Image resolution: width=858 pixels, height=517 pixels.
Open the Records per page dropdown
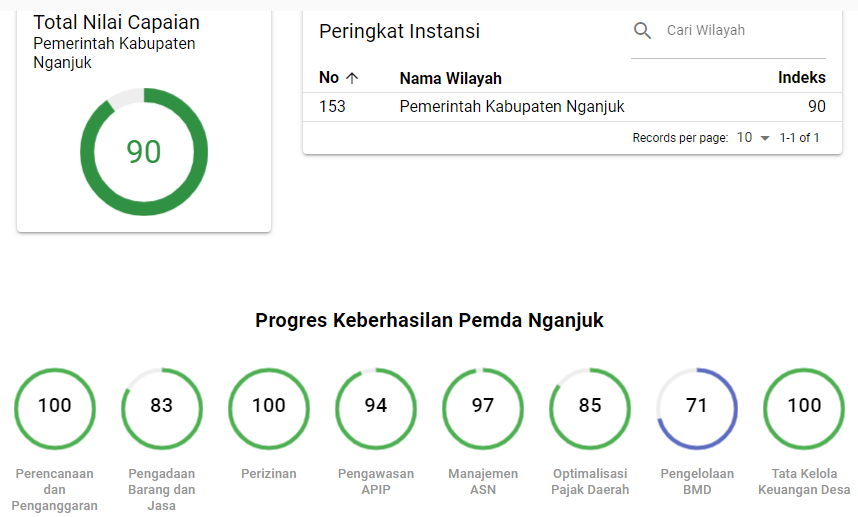753,137
